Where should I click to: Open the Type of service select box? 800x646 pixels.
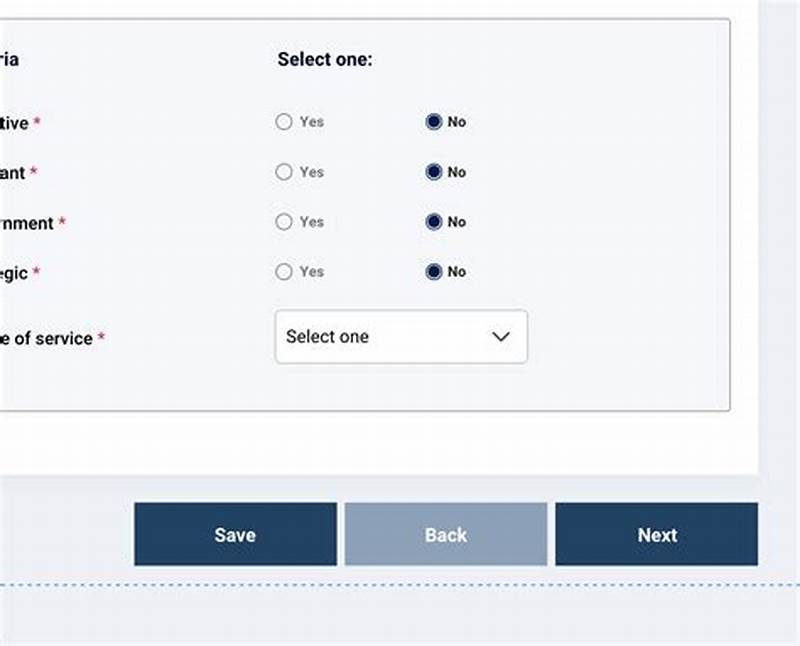tap(400, 337)
